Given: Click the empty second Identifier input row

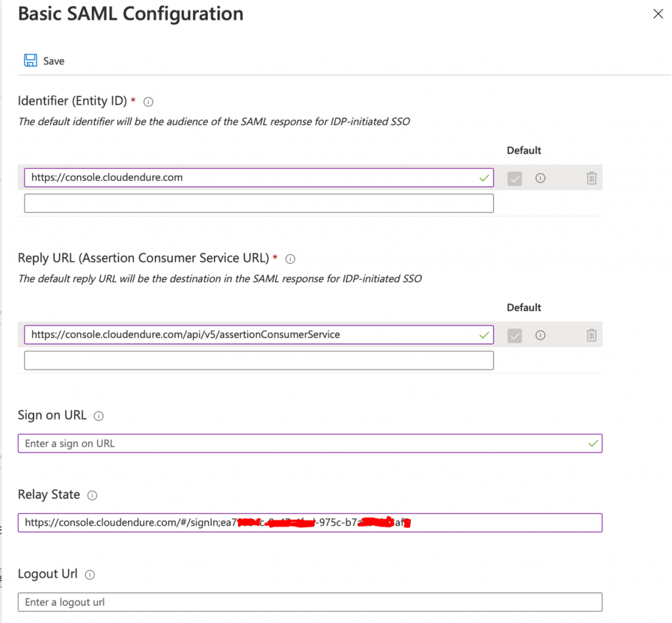Looking at the screenshot, I should click(x=259, y=203).
